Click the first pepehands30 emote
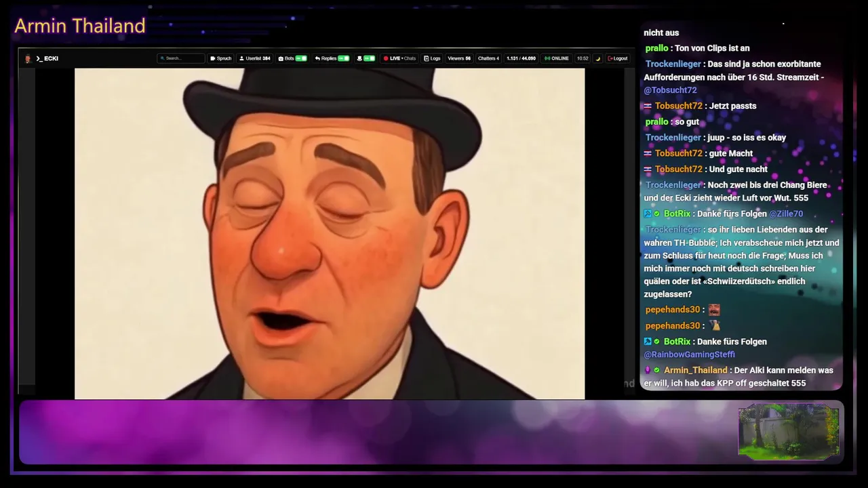The height and width of the screenshot is (488, 868). pyautogui.click(x=714, y=310)
